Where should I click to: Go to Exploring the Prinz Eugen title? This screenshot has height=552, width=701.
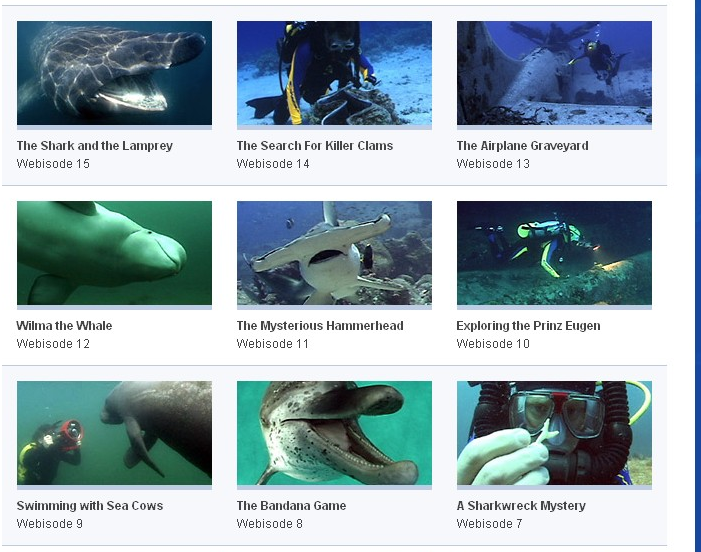pos(528,326)
